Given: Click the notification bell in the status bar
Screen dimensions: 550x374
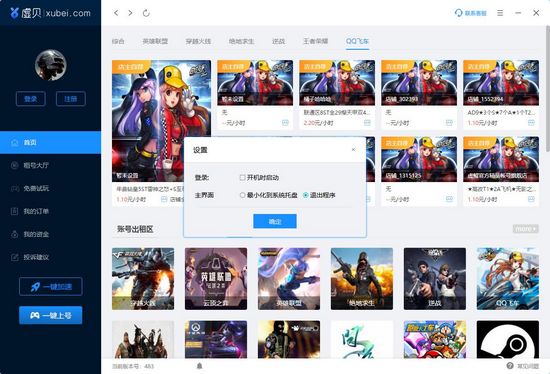Looking at the screenshot, I should click(200, 366).
